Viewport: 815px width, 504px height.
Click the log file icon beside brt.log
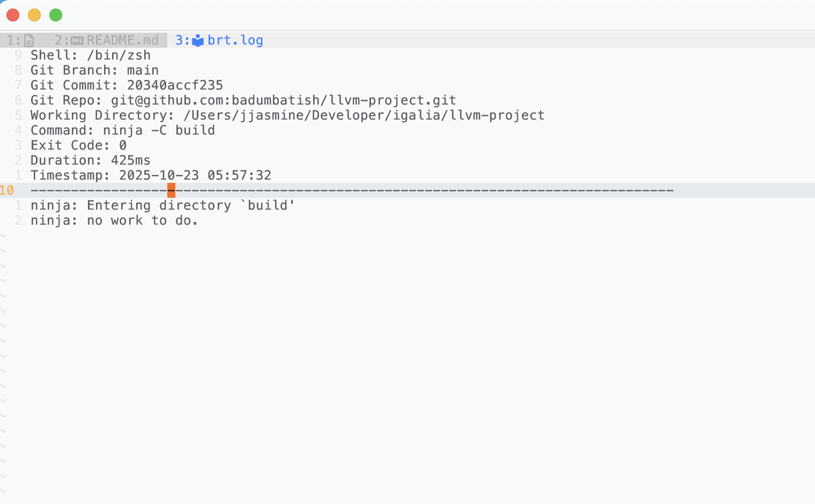198,41
